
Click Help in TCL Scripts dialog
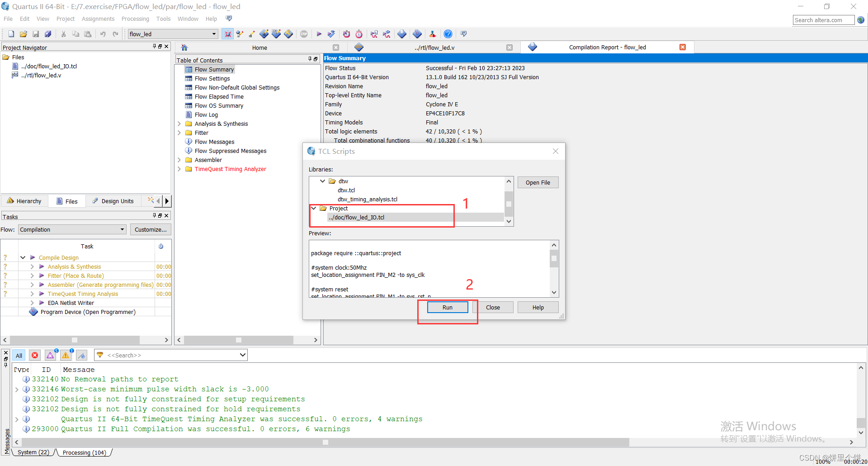[x=538, y=307]
